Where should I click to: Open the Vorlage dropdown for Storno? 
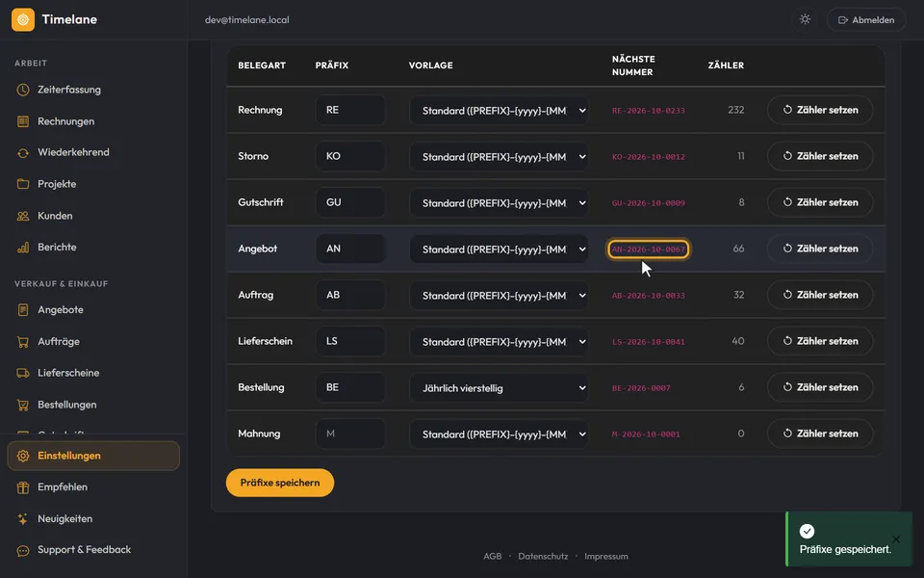pyautogui.click(x=500, y=156)
